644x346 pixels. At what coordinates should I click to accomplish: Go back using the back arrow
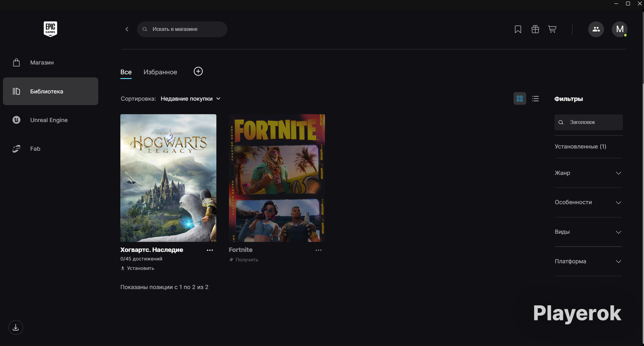[x=127, y=29]
